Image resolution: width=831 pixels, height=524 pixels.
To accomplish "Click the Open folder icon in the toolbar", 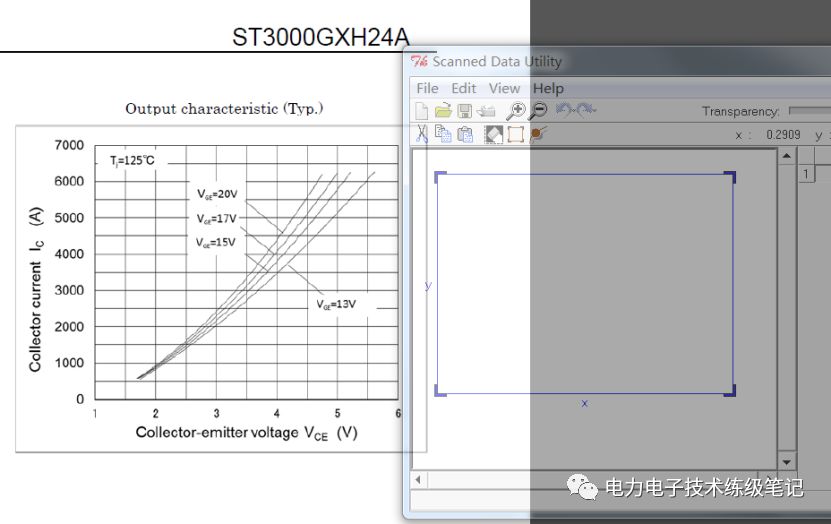I will click(x=443, y=110).
